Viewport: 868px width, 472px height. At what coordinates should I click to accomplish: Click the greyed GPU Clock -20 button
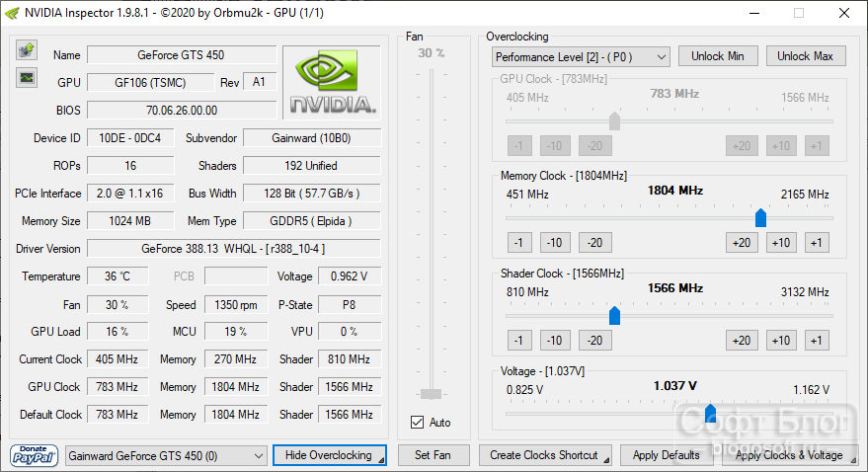coord(595,145)
